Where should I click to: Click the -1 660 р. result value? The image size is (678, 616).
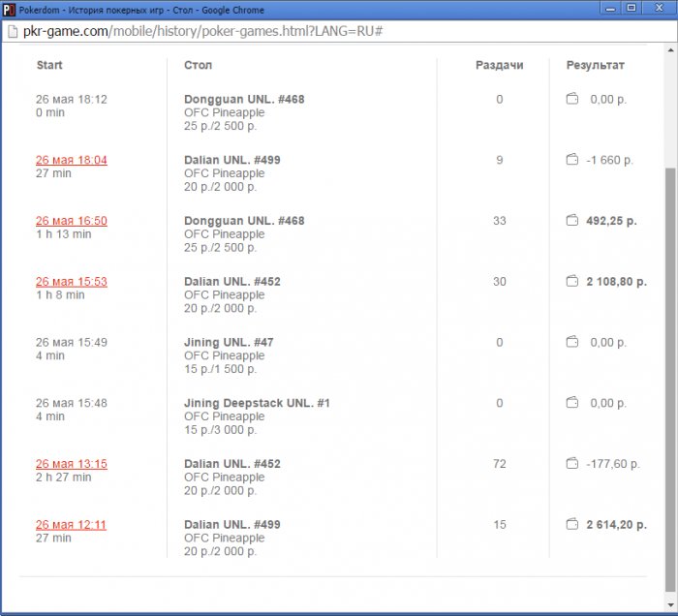click(x=609, y=161)
